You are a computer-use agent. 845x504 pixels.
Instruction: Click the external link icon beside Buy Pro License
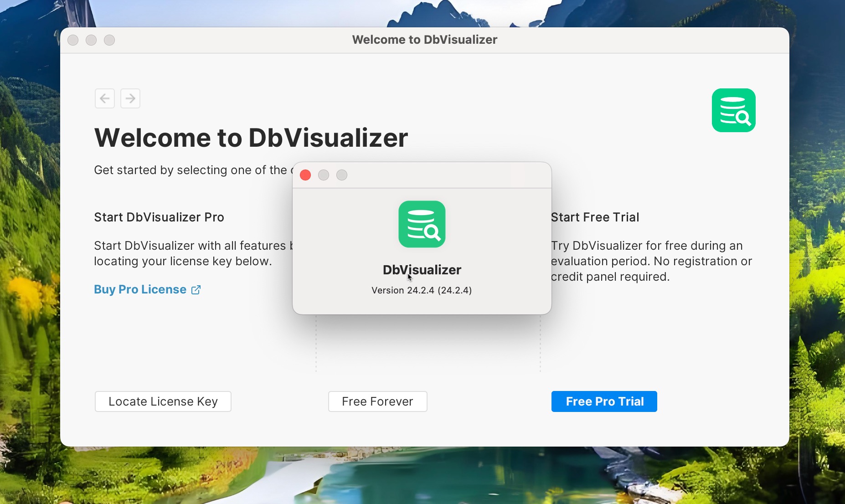[x=196, y=290]
